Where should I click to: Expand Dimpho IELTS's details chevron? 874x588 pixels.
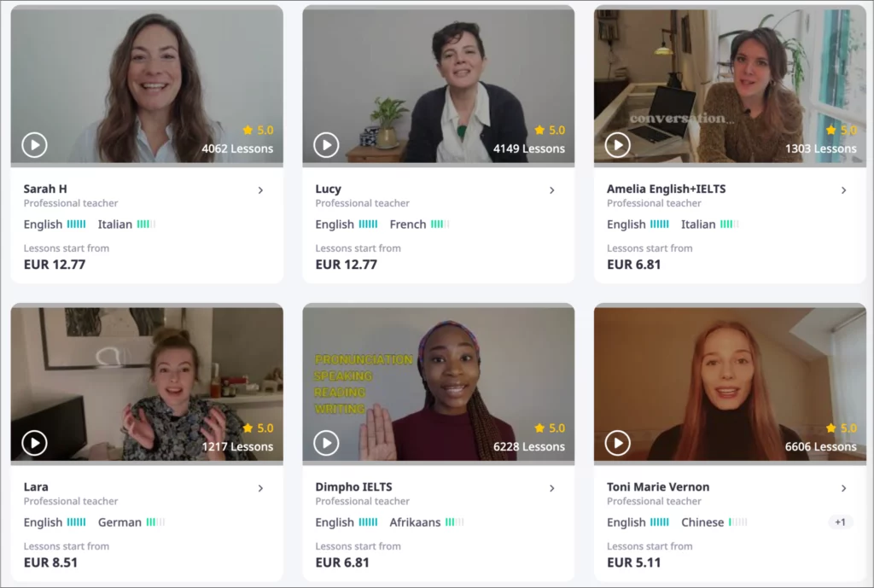tap(552, 488)
